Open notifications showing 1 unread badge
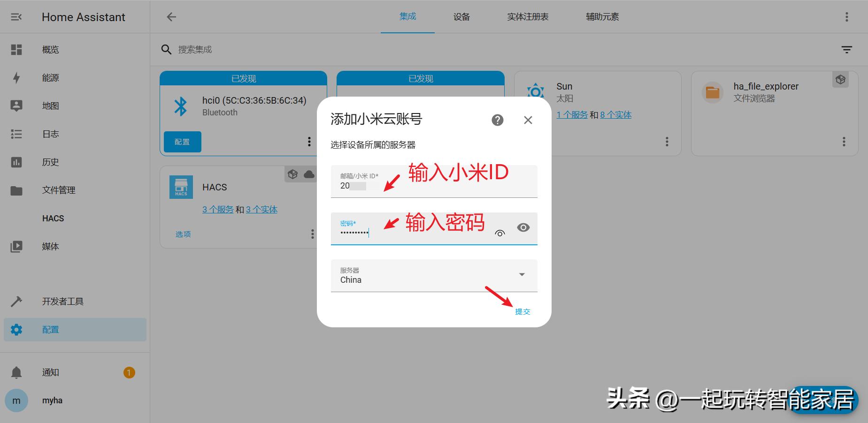The height and width of the screenshot is (423, 868). pyautogui.click(x=16, y=372)
